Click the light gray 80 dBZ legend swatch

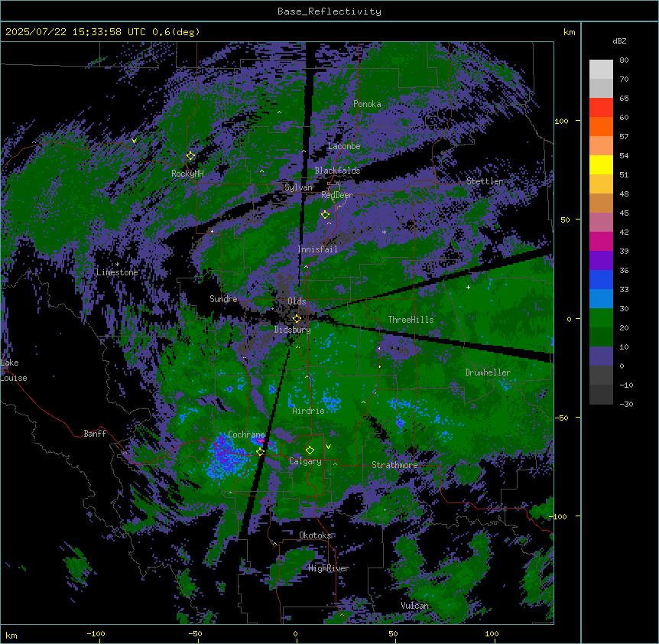[x=601, y=70]
